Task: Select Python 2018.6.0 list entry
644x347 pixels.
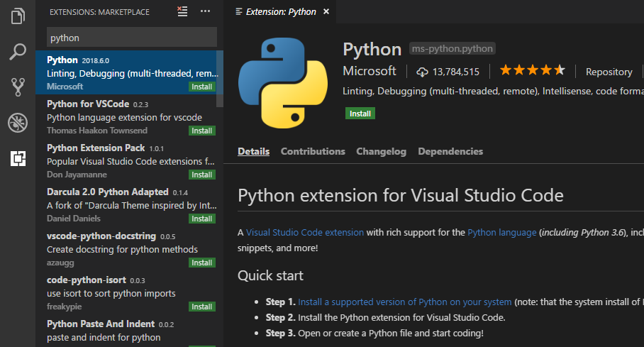Action: 129,72
